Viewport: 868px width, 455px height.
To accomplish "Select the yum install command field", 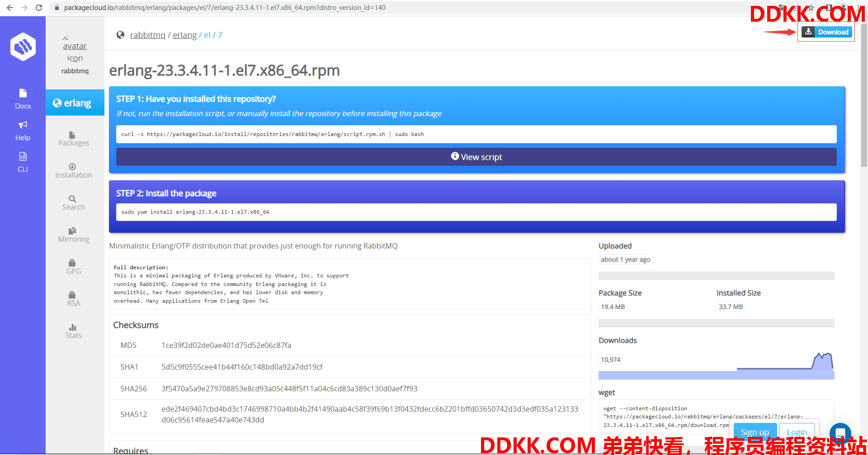I will (x=476, y=212).
